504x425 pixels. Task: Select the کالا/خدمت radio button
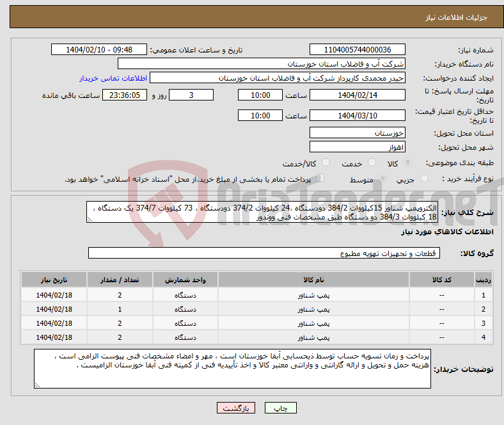(x=325, y=164)
